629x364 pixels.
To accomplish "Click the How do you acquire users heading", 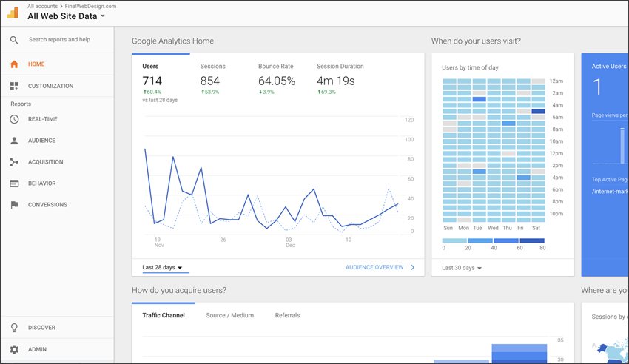I will [179, 290].
